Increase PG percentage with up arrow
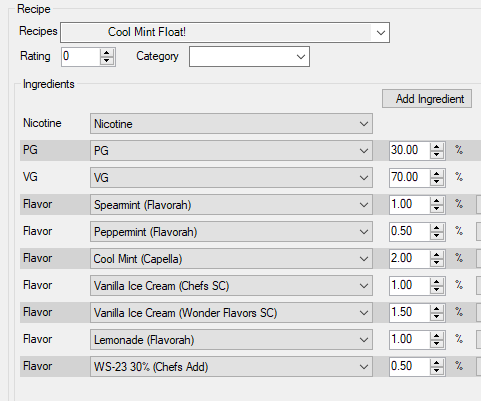The width and height of the screenshot is (481, 401). [437, 147]
